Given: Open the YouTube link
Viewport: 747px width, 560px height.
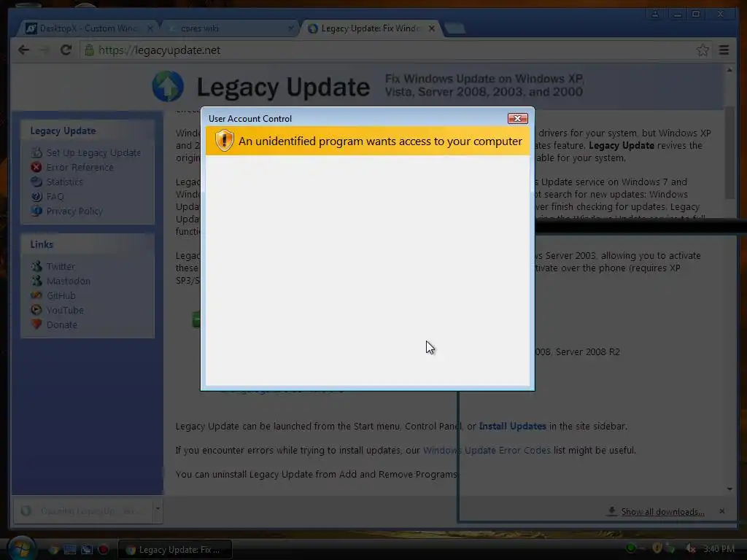Looking at the screenshot, I should (x=65, y=311).
